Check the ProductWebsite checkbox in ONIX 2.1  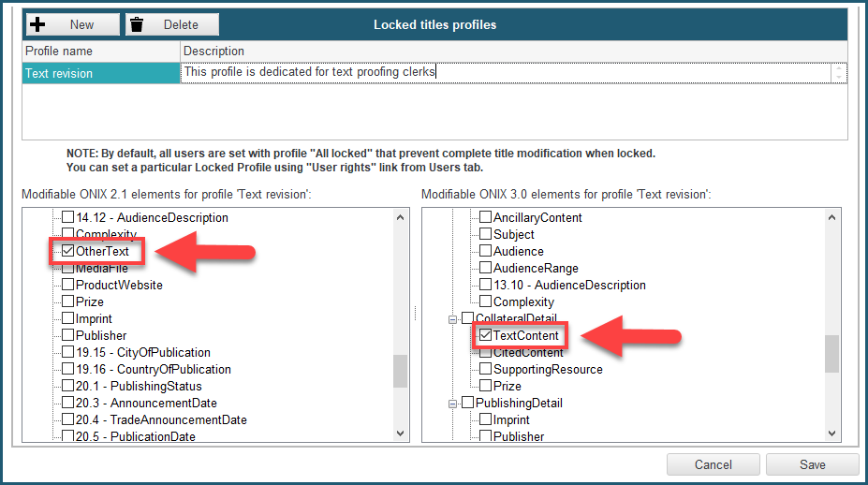point(67,285)
